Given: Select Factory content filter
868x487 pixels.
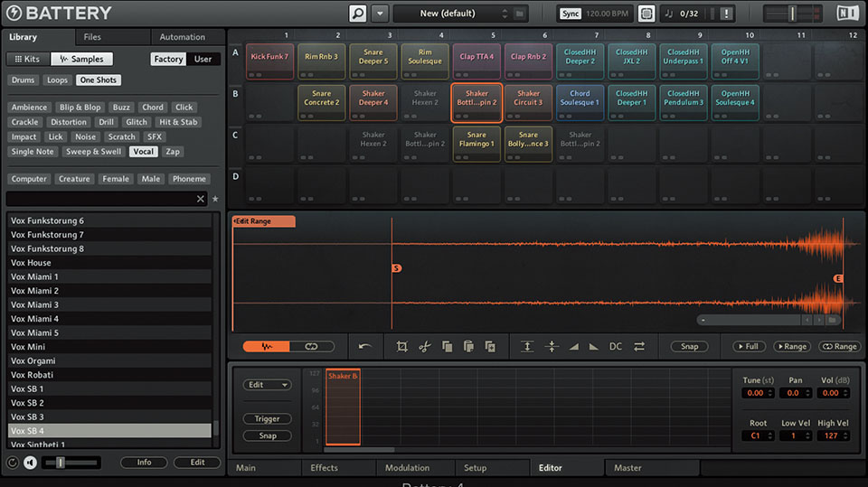Looking at the screenshot, I should 168,59.
